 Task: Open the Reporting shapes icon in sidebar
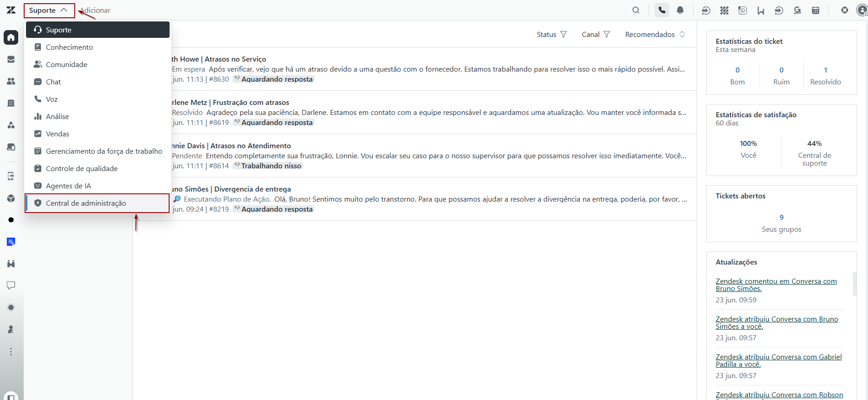pos(11,125)
